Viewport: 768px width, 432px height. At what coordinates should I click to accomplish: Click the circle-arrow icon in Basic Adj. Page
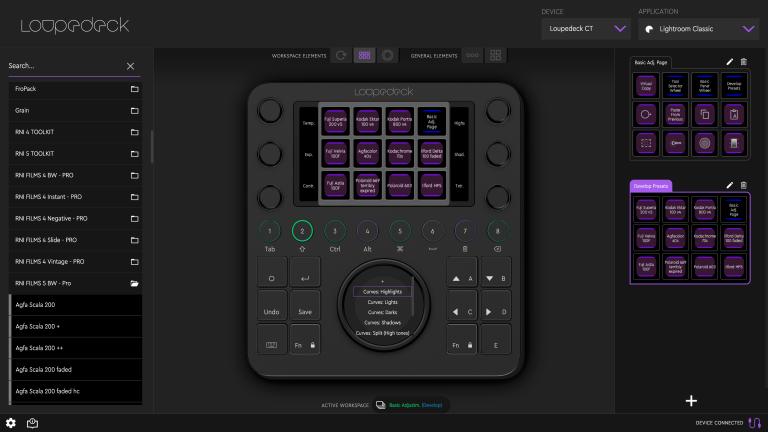pyautogui.click(x=646, y=115)
